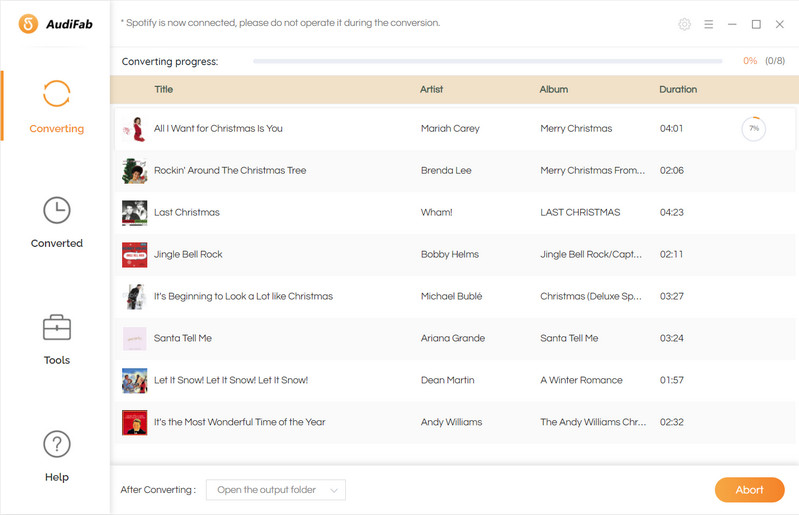Open the Tools toolbox icon
The width and height of the screenshot is (799, 515).
(57, 327)
